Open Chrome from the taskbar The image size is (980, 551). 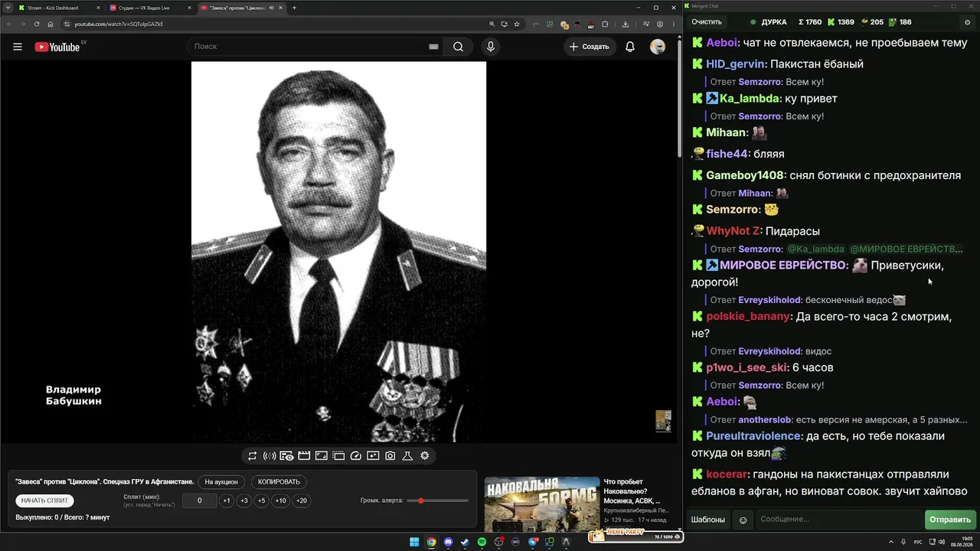[432, 543]
